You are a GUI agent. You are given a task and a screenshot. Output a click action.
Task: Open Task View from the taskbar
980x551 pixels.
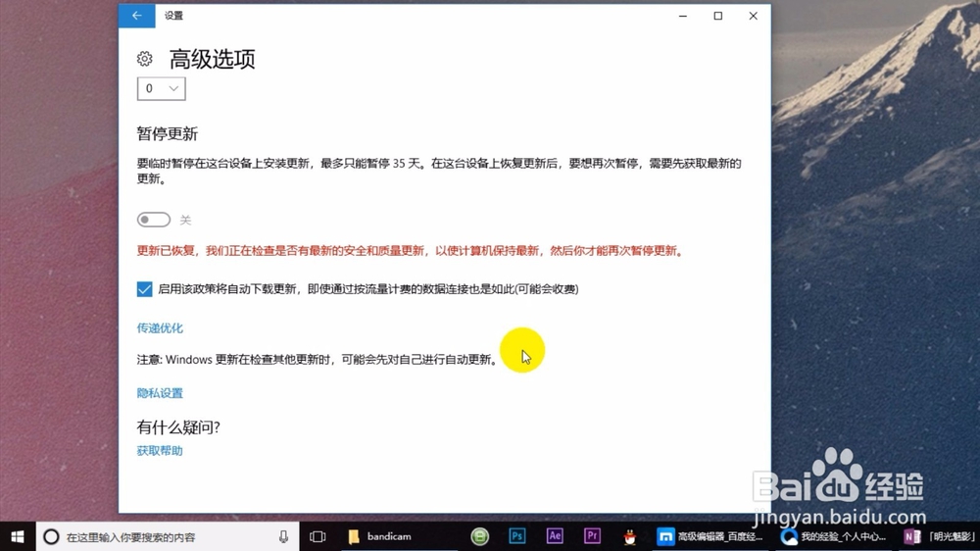point(318,536)
